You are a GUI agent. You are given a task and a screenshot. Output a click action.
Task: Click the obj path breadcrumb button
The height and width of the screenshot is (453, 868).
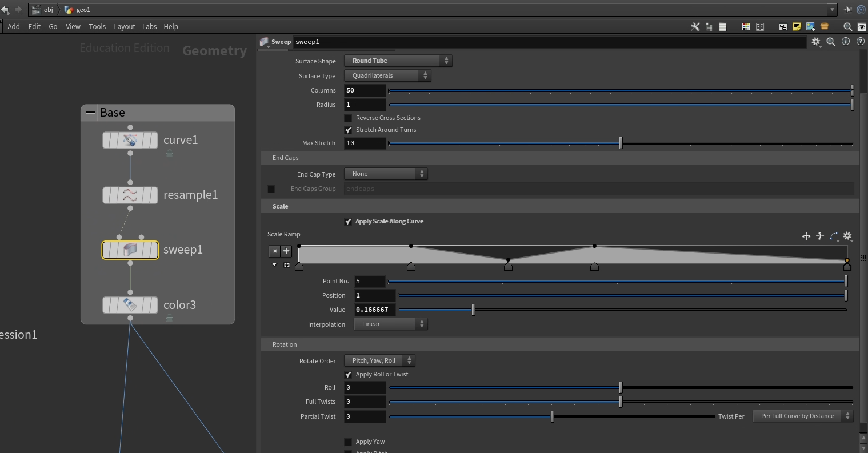click(43, 10)
